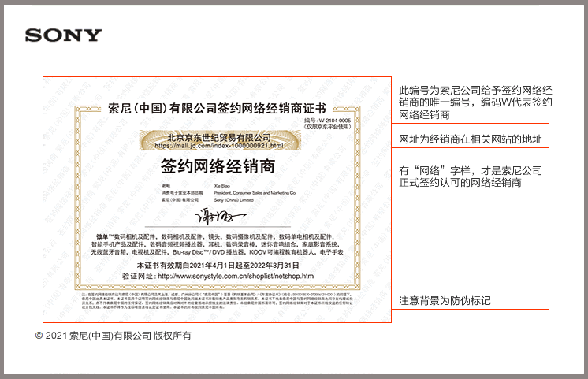Click the annotation 网址为经销商在相关网站的地址
This screenshot has width=588, height=379.
(x=471, y=139)
